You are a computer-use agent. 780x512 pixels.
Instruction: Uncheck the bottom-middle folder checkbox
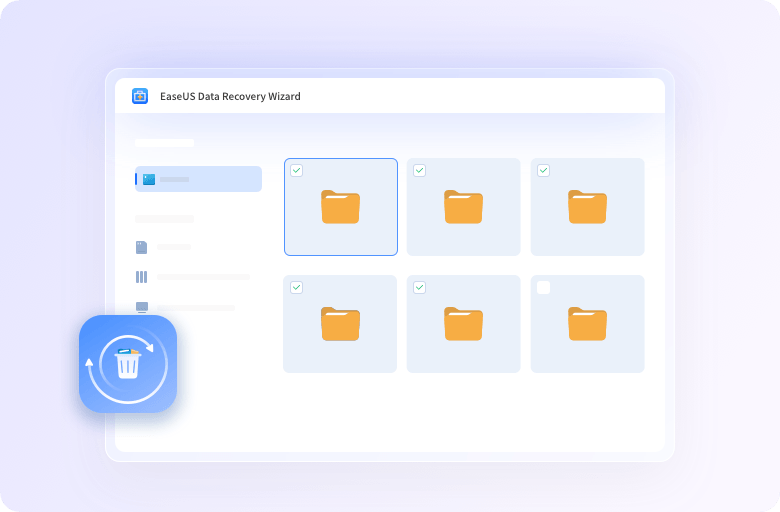(x=419, y=288)
